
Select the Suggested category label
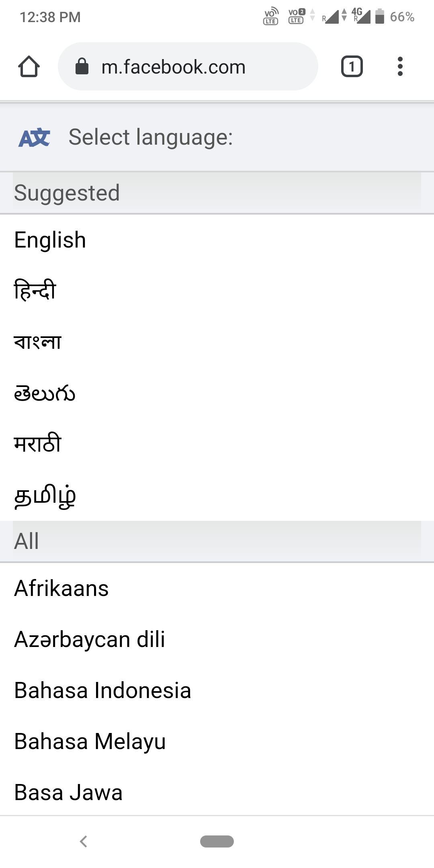[x=66, y=192]
